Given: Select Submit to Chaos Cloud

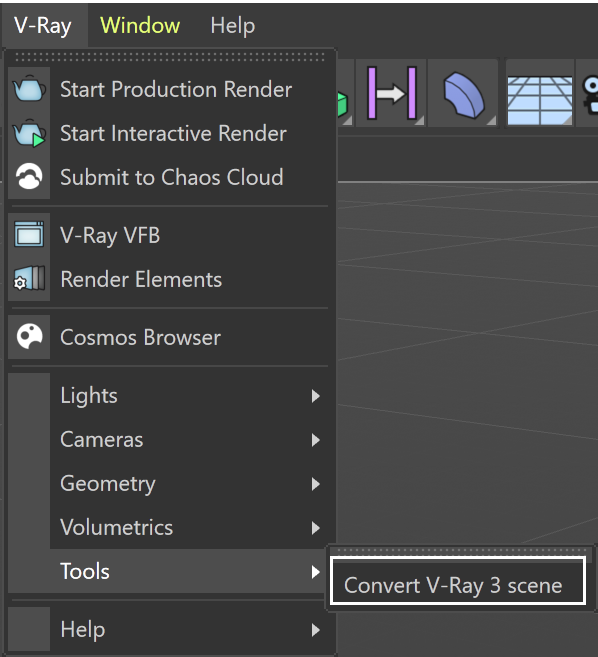Looking at the screenshot, I should [172, 177].
